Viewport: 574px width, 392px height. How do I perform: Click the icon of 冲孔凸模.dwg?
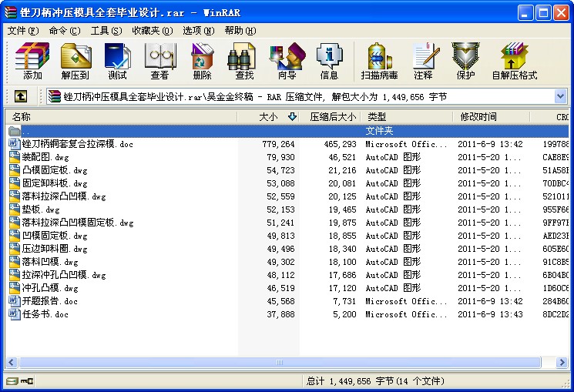pos(15,288)
